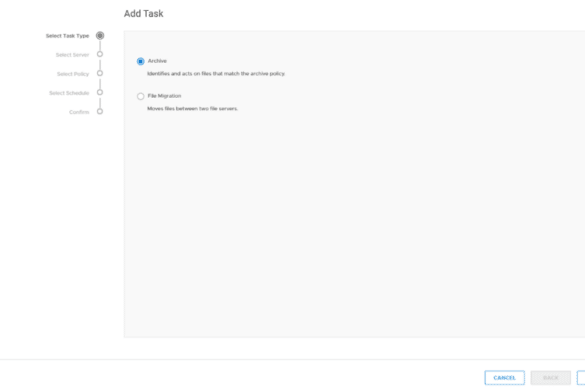This screenshot has width=585, height=390.
Task: Click the archive policy description text
Action: 216,74
